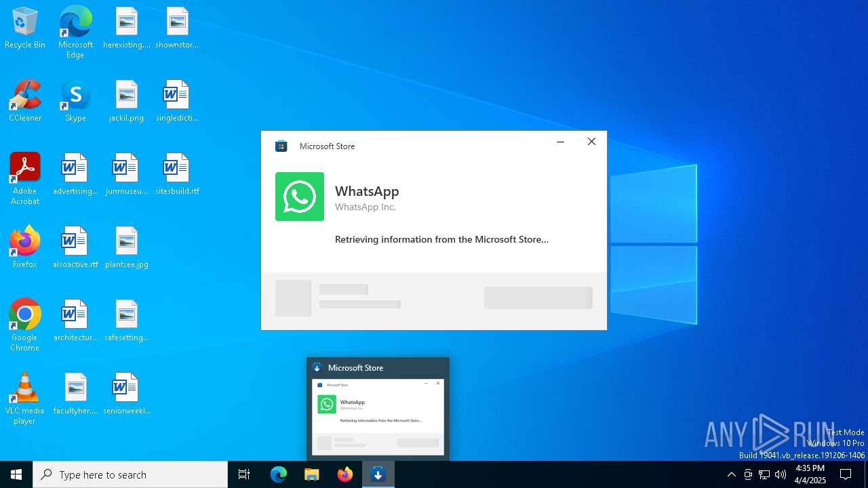Click the Type here to search box
This screenshot has height=488, width=868.
coord(130,474)
